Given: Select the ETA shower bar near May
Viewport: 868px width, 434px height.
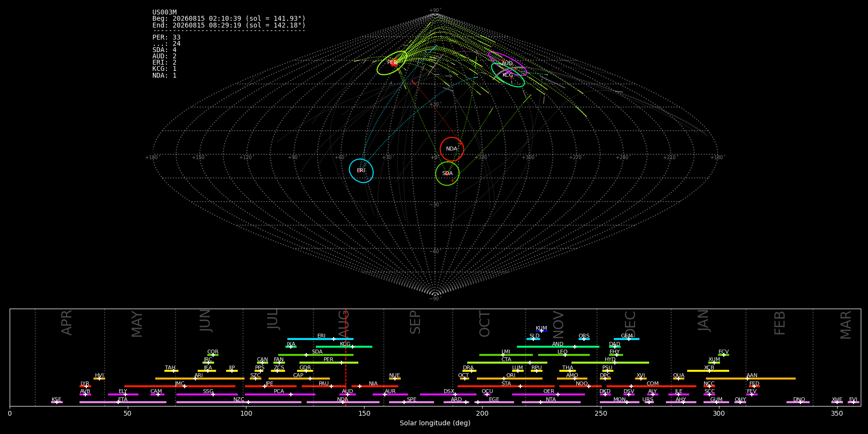Looking at the screenshot, I should pyautogui.click(x=123, y=402).
